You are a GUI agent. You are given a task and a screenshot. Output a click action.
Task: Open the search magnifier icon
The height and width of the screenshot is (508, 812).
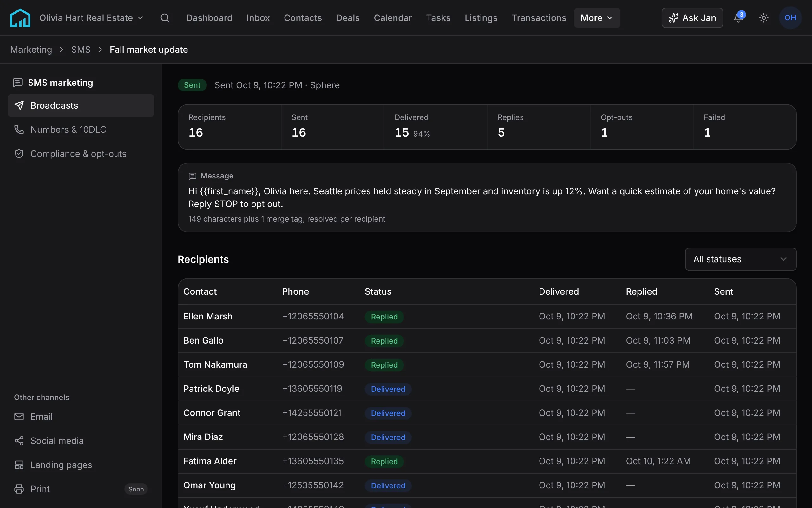(165, 18)
